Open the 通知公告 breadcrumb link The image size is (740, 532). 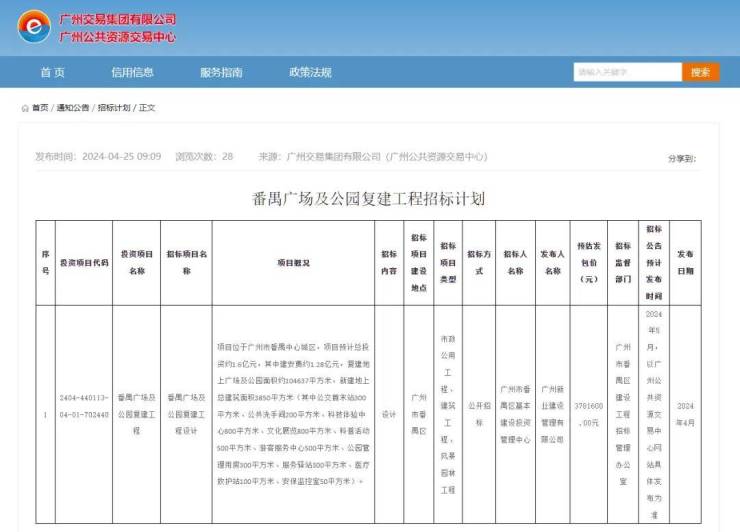72,108
